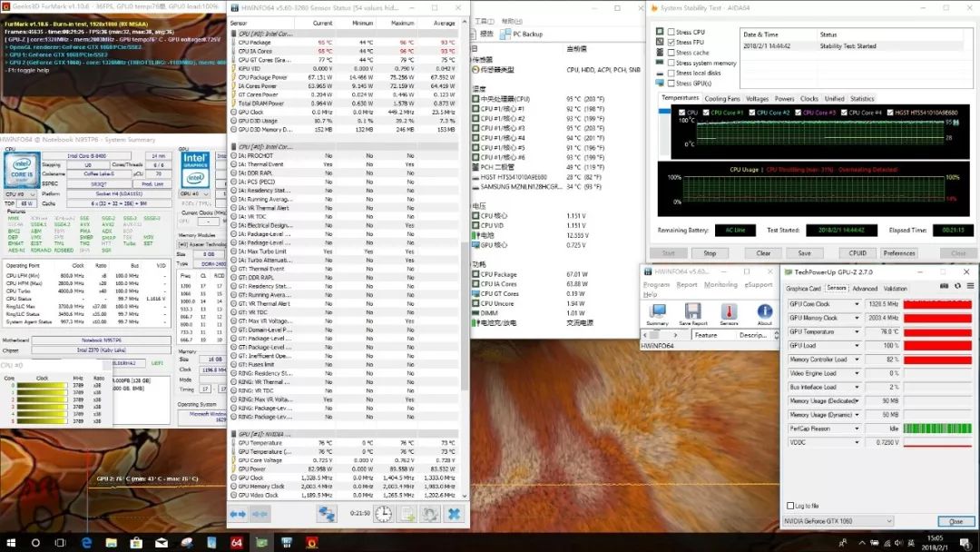Uncheck Stress FPU in AIDA64
The image size is (980, 552).
(671, 43)
